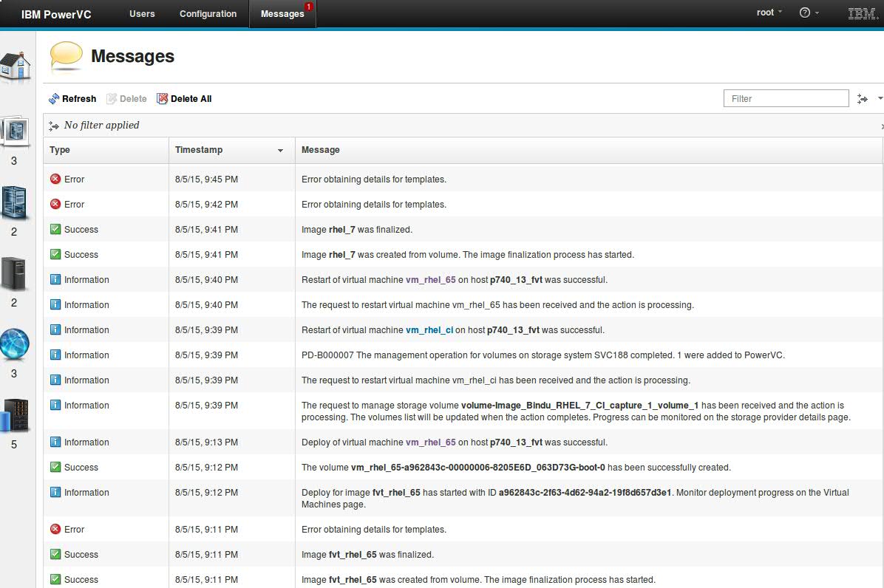
Task: Click the Delete All button
Action: [184, 98]
